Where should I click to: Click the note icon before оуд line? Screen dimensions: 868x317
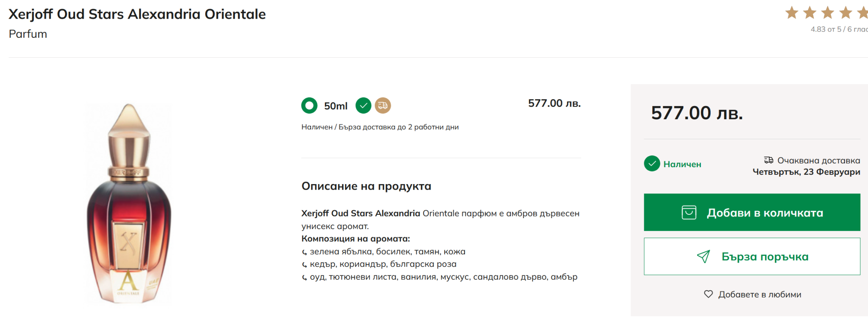[x=304, y=278]
